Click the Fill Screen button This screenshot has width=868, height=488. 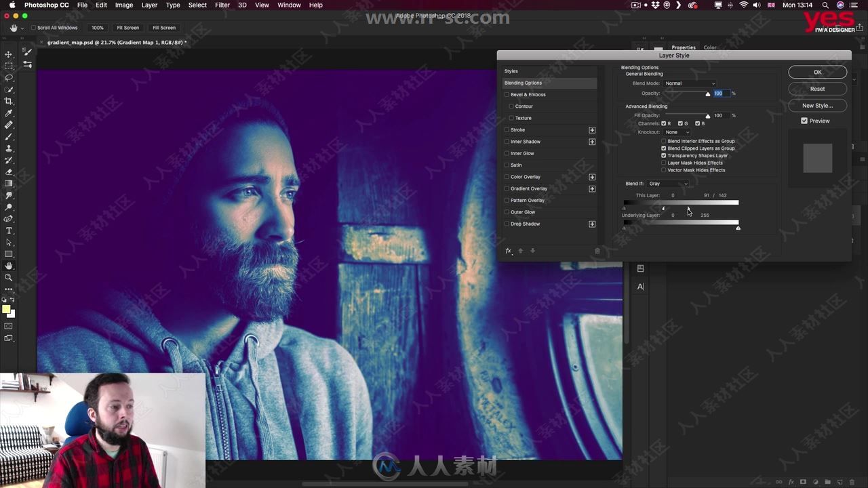[163, 28]
